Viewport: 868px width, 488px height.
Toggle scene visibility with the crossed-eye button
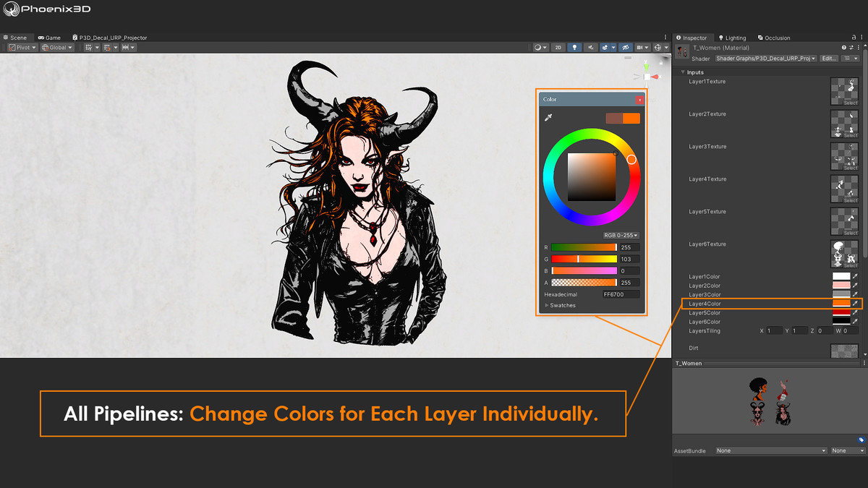627,48
